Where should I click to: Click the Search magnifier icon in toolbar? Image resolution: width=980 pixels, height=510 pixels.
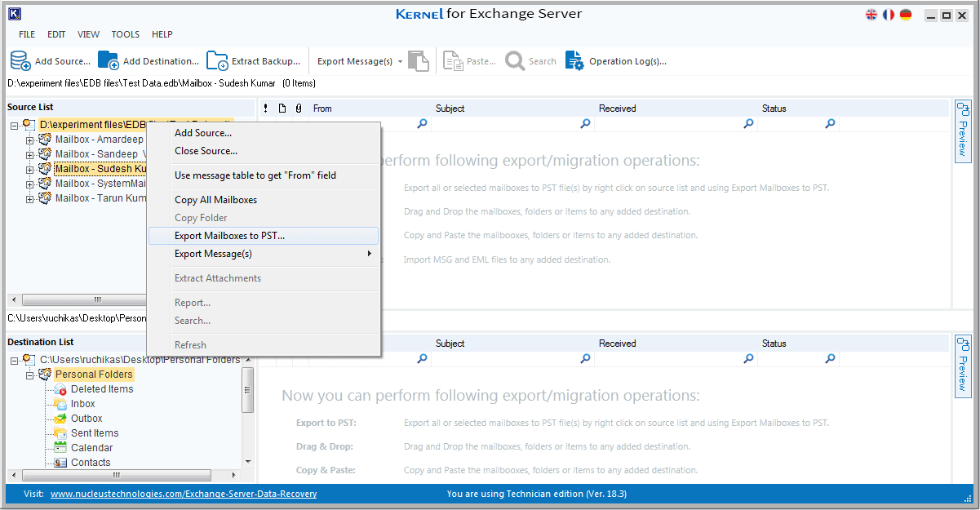(515, 61)
